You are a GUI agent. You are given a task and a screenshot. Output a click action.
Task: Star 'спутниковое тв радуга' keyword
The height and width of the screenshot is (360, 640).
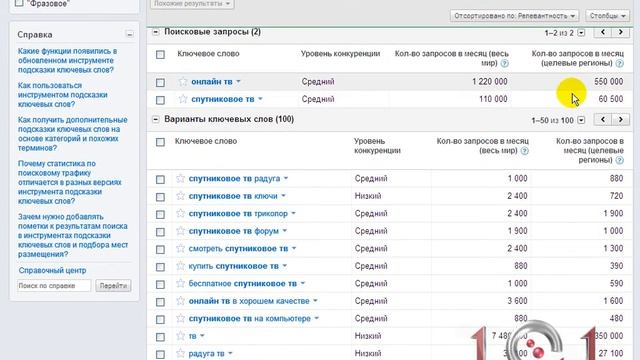[x=180, y=178]
